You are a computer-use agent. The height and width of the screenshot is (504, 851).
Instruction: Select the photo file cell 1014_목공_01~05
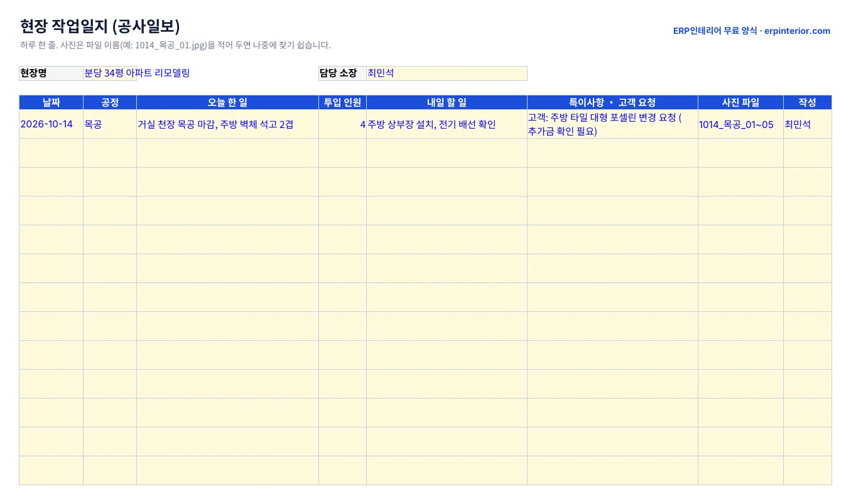(x=740, y=124)
